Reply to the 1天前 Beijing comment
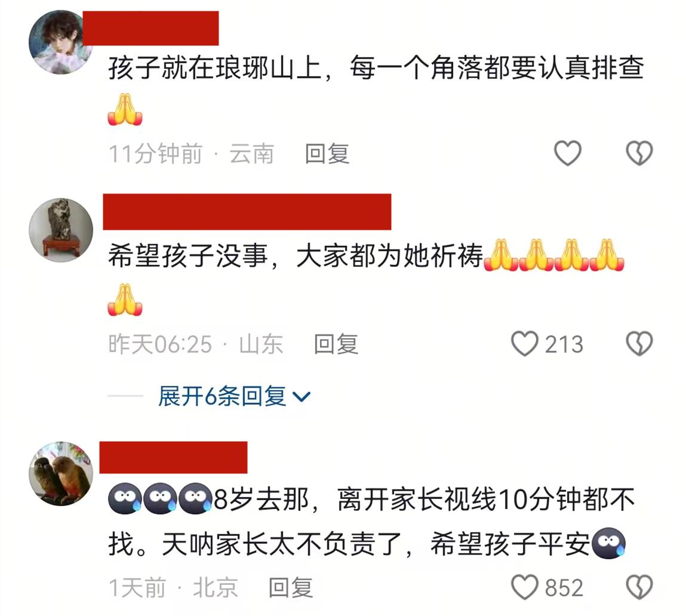686x616 pixels. click(x=291, y=587)
